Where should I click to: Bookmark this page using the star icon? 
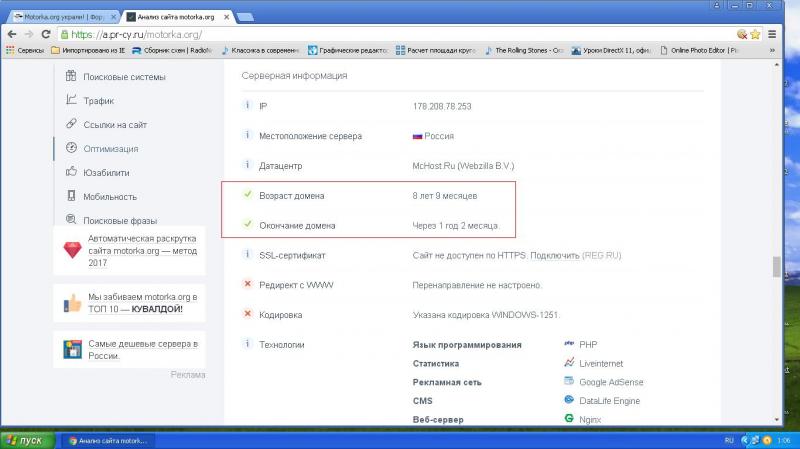[x=755, y=33]
